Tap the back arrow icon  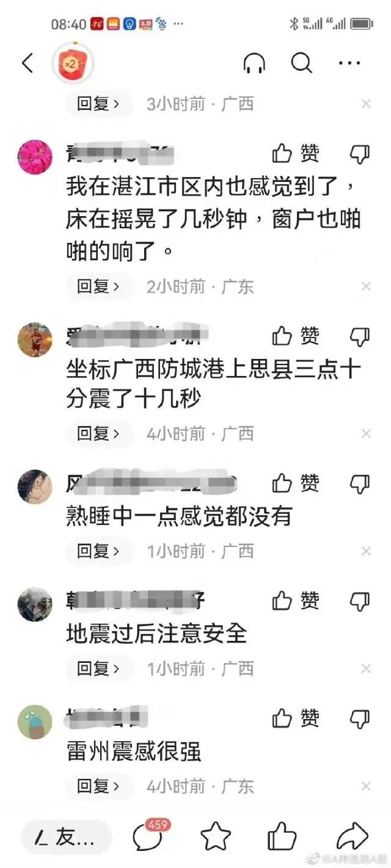click(x=27, y=63)
